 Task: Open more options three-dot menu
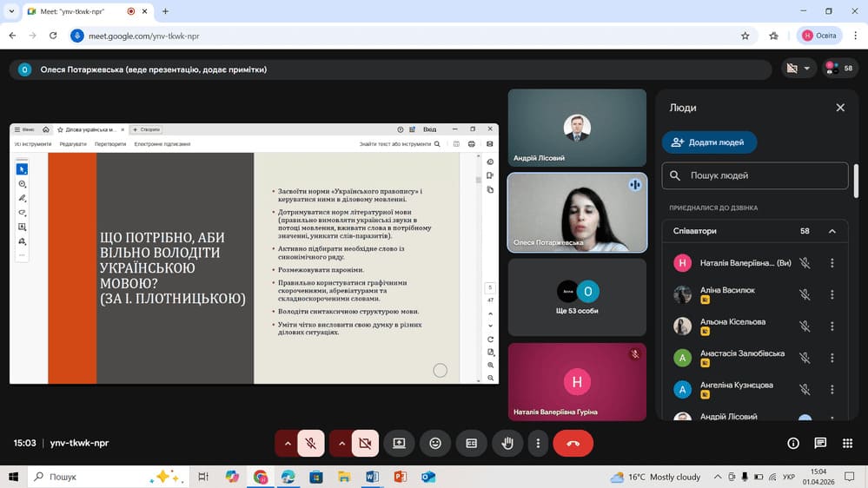[x=539, y=443]
